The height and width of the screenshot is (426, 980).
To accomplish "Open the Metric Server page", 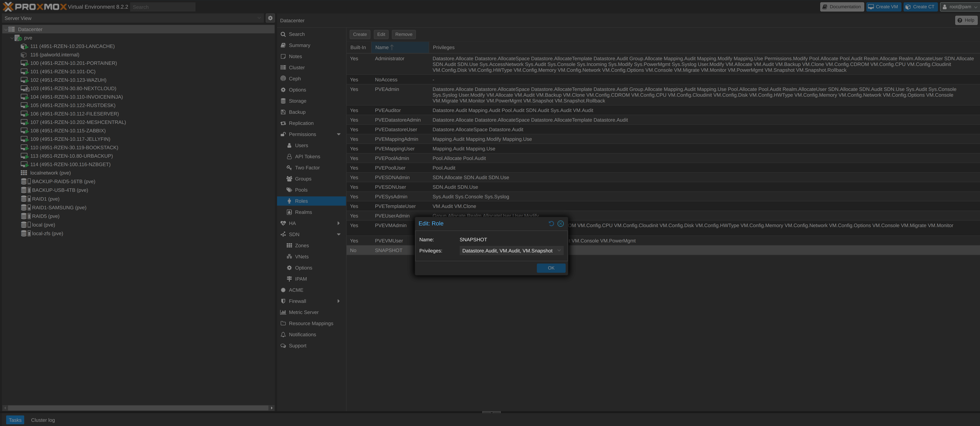I will pos(303,312).
